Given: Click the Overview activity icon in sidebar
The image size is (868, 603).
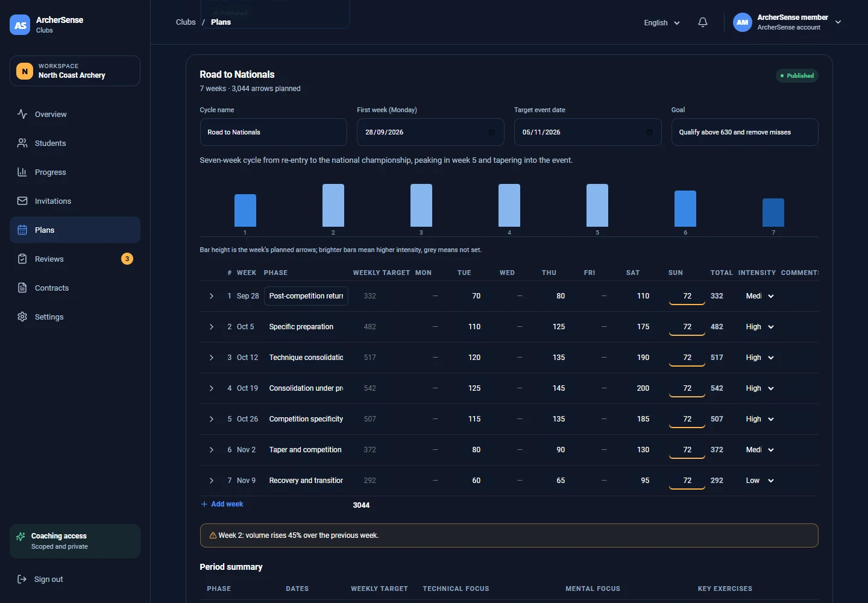Looking at the screenshot, I should tap(22, 114).
